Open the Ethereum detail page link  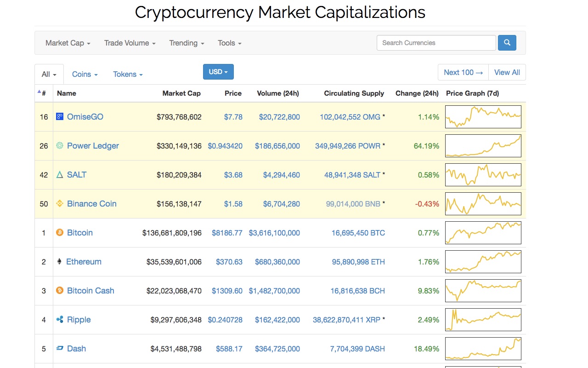[x=84, y=261]
